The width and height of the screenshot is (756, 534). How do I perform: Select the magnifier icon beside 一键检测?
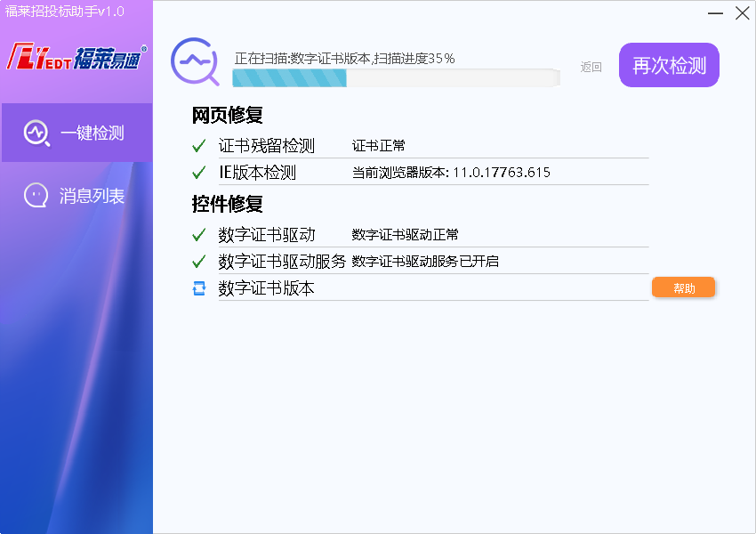point(36,132)
